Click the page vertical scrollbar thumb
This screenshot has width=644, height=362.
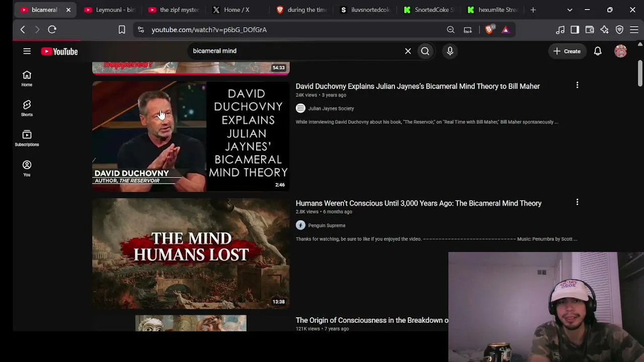(x=640, y=73)
